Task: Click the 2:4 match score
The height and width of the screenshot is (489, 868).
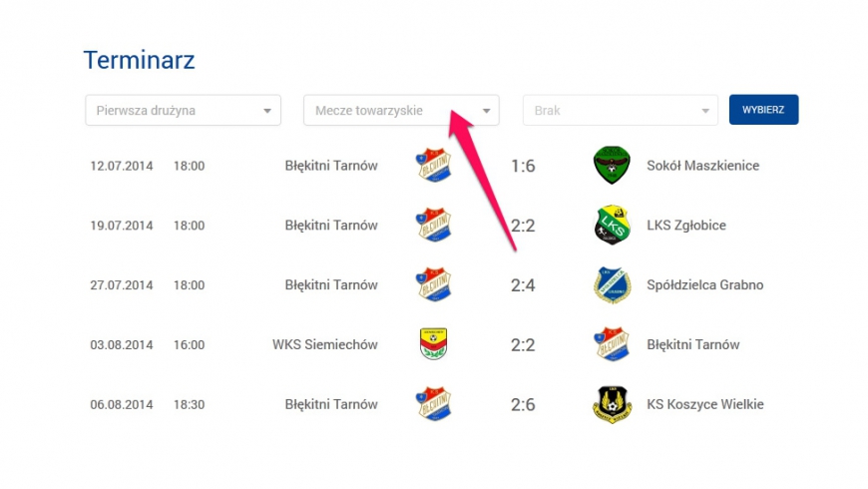Action: (x=523, y=285)
